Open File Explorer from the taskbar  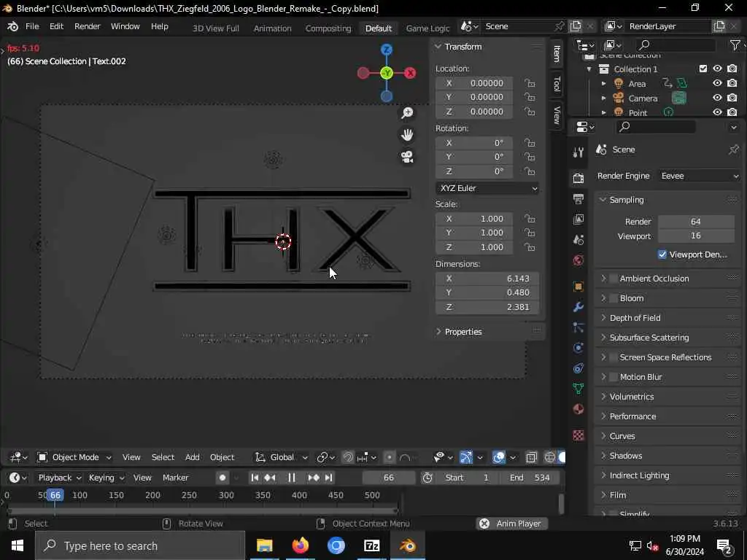(264, 545)
